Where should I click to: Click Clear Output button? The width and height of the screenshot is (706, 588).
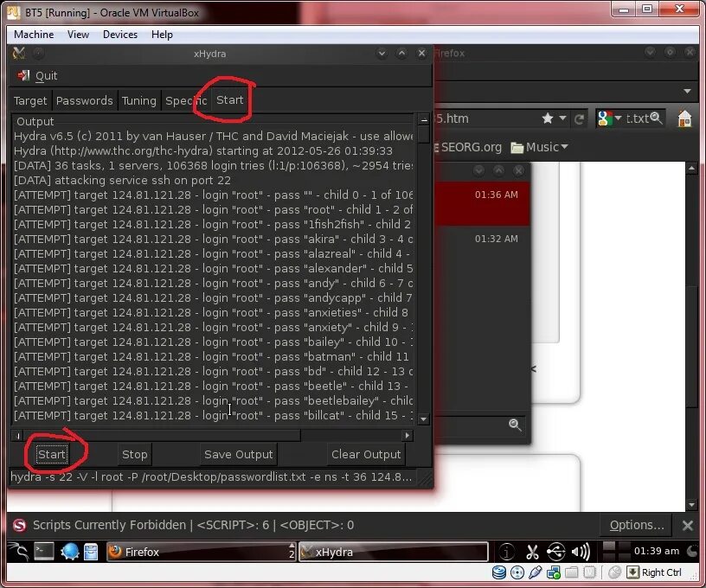pyautogui.click(x=366, y=454)
